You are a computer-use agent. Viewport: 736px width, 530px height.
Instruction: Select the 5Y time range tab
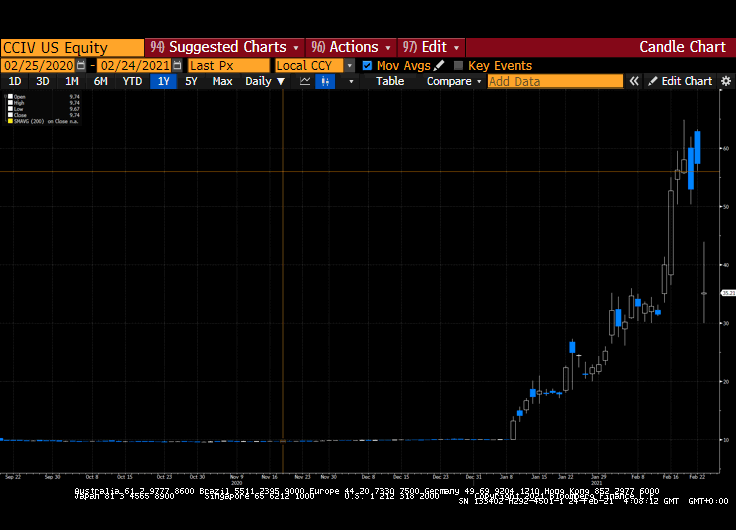click(191, 81)
